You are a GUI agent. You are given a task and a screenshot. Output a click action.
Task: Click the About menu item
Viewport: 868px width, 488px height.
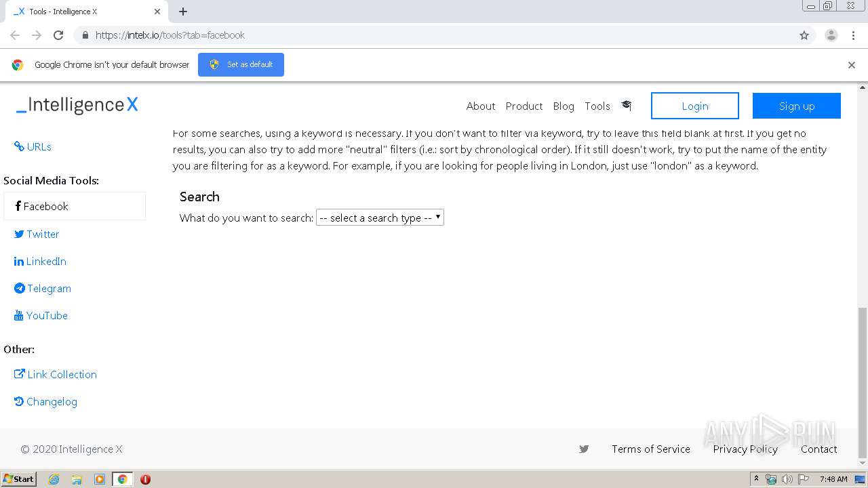[x=481, y=106]
